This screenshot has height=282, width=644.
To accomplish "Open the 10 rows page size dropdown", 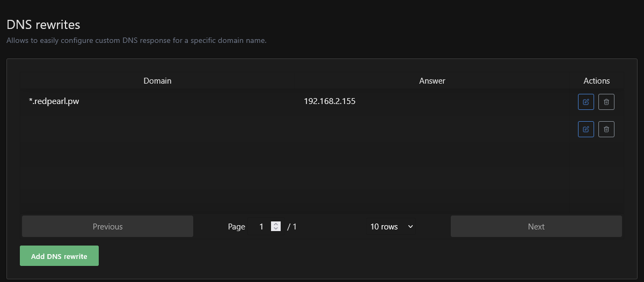I will tap(391, 227).
